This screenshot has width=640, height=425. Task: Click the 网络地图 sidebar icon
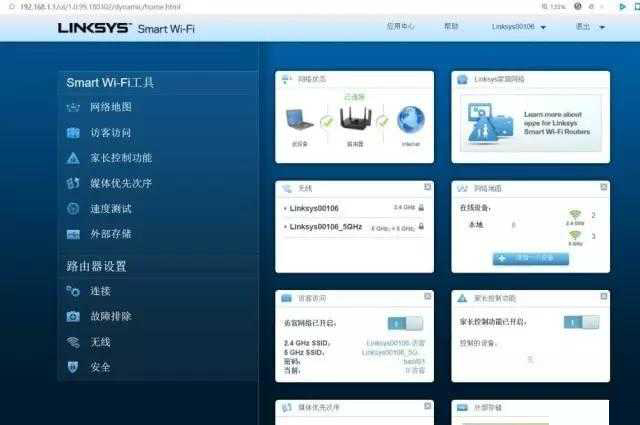pyautogui.click(x=73, y=107)
